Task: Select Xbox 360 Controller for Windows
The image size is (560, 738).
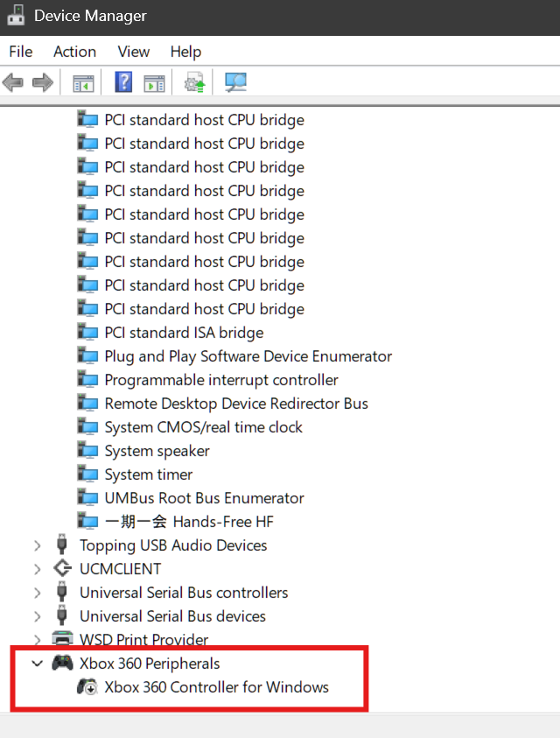Action: coord(216,687)
